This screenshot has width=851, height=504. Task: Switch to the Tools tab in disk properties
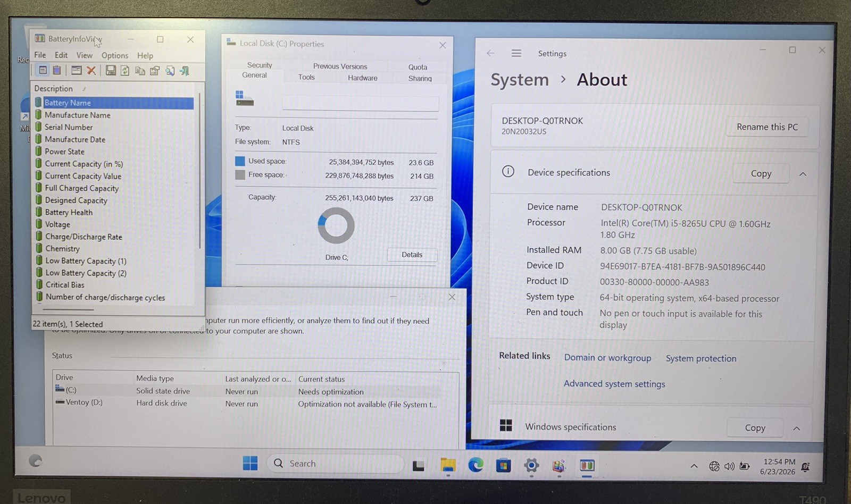pos(306,77)
